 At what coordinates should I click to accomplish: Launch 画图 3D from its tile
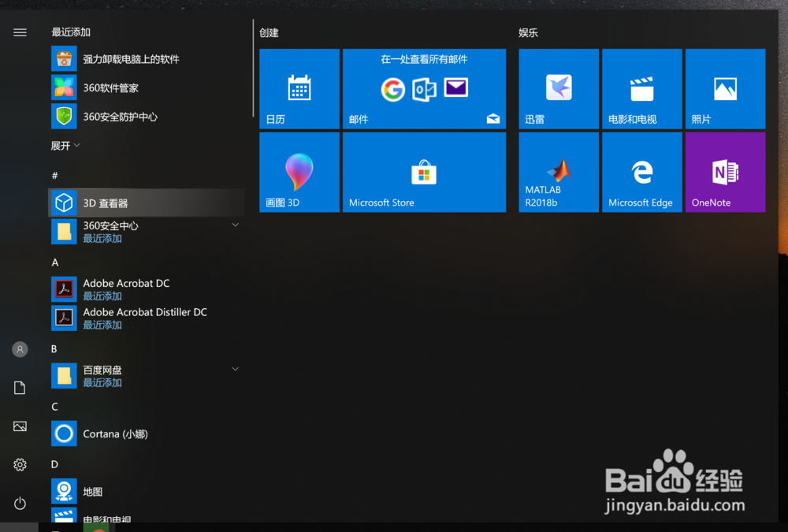point(299,172)
